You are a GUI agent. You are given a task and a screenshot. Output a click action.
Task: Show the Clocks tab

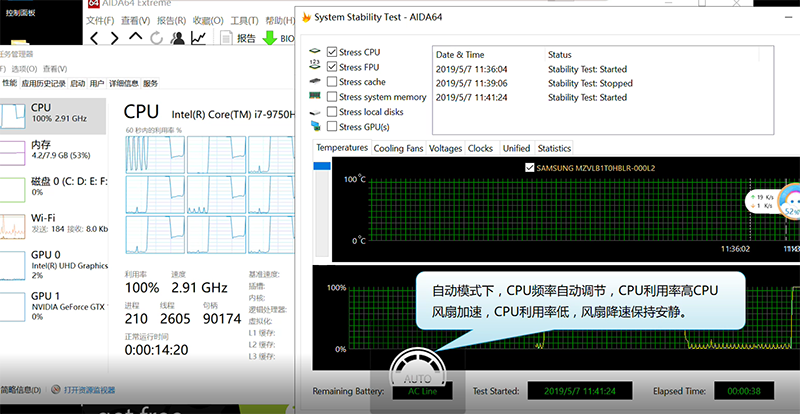tap(480, 149)
